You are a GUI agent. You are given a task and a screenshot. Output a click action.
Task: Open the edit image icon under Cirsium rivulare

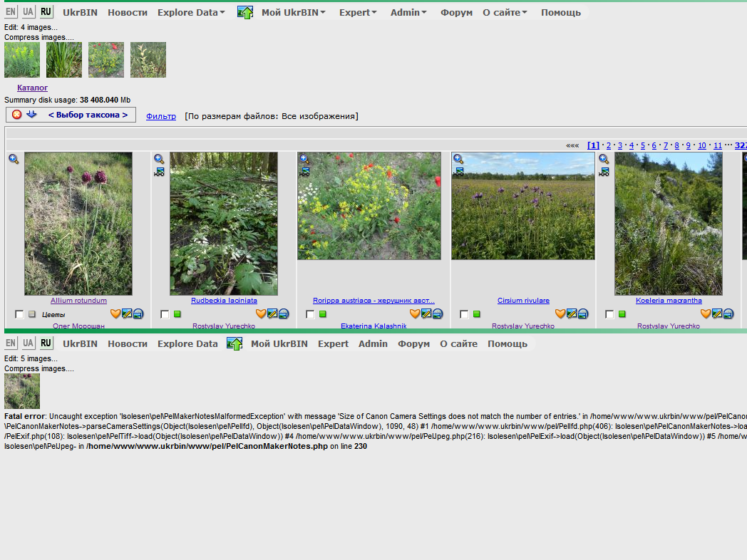pos(572,314)
